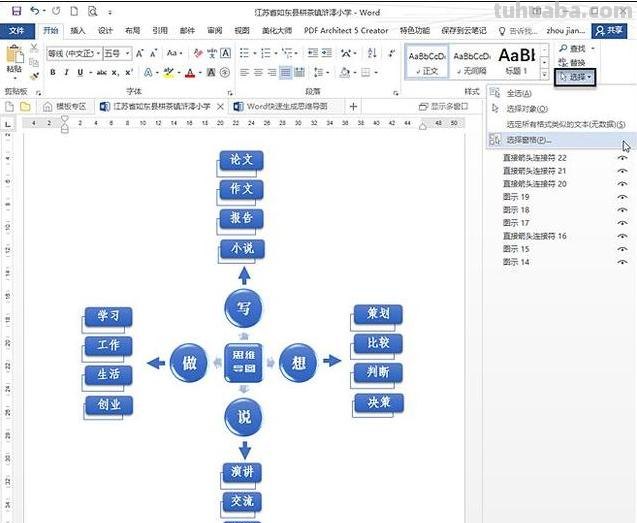Viewport: 637px width, 523px height.
Task: Click the Share button
Action: point(609,30)
